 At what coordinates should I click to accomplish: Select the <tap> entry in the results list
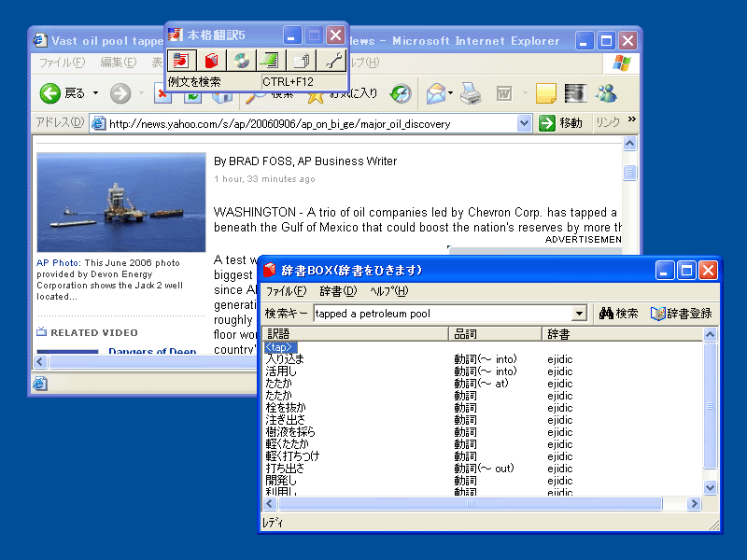(x=280, y=347)
